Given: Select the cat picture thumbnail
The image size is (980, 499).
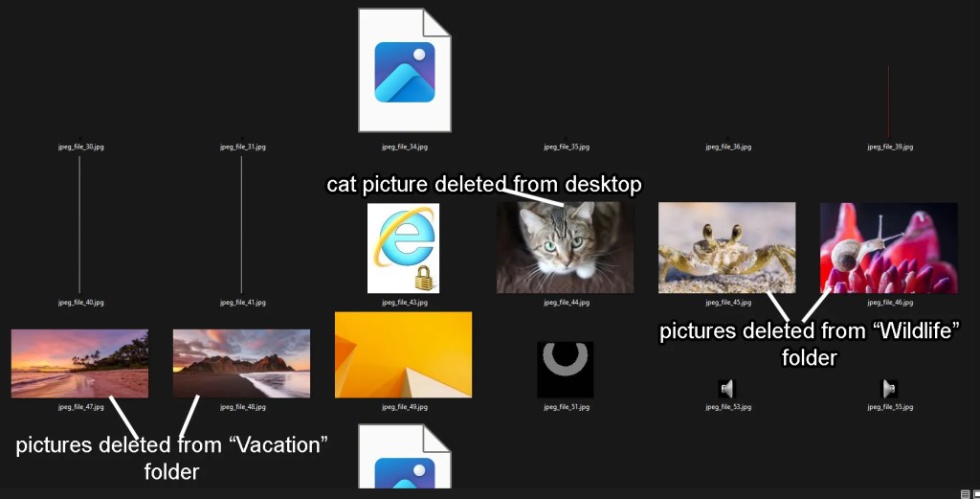Looking at the screenshot, I should tap(565, 247).
